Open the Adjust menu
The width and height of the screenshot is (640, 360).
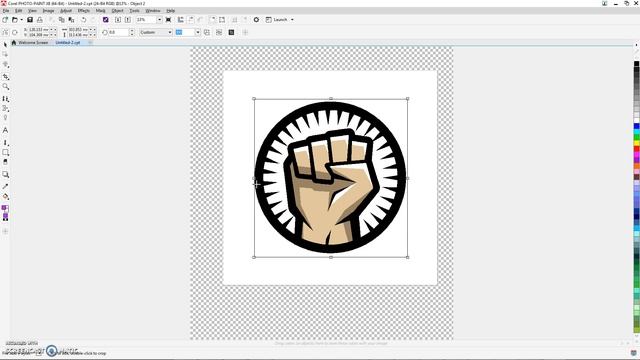pyautogui.click(x=66, y=11)
